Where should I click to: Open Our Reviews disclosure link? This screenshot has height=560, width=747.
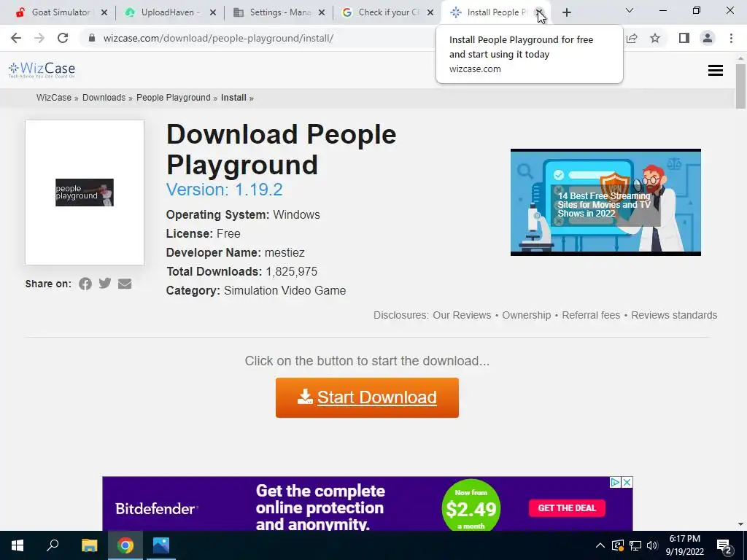click(462, 315)
